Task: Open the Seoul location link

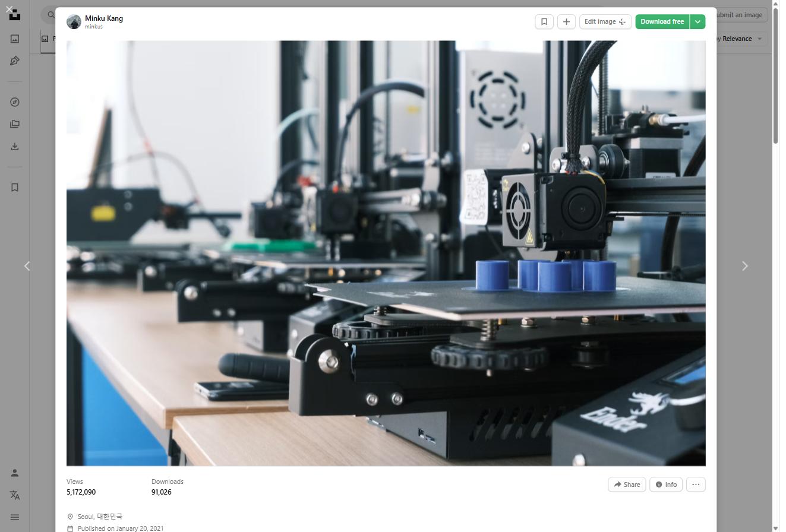Action: click(100, 517)
